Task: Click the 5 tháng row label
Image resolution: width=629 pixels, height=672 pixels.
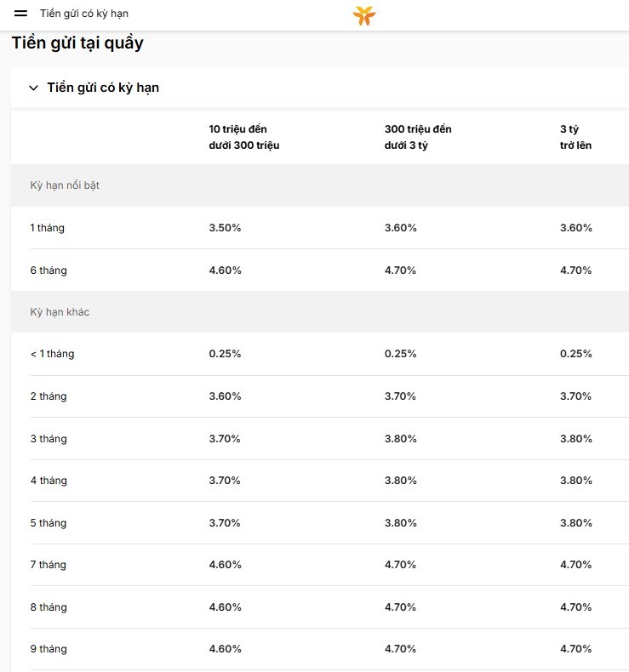Action: click(49, 523)
